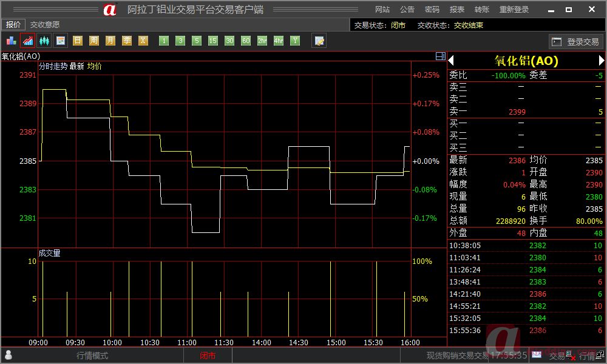Toggle the chart panel layout icon
The height and width of the screenshot is (364, 607).
(441, 56)
